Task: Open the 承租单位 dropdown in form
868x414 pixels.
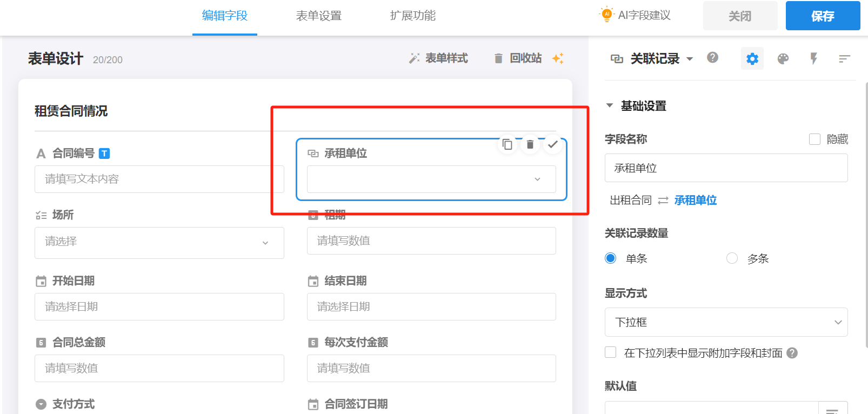Action: [431, 179]
